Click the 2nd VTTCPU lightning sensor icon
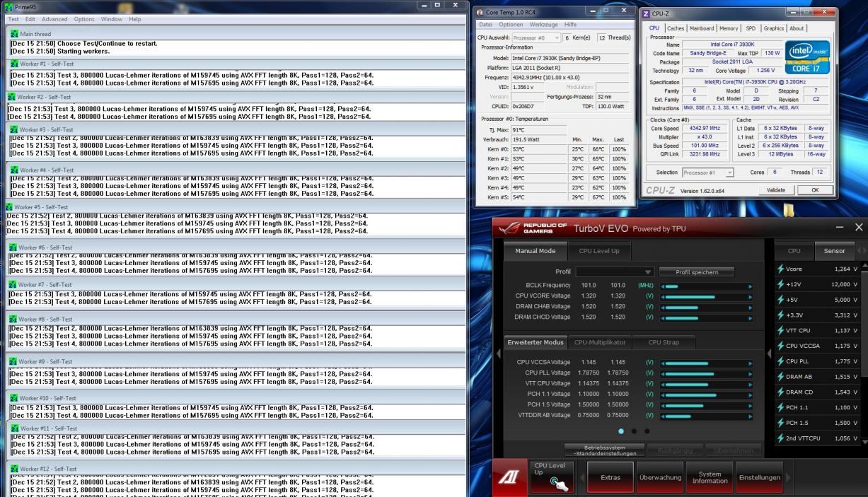Image resolution: width=868 pixels, height=497 pixels. (780, 438)
